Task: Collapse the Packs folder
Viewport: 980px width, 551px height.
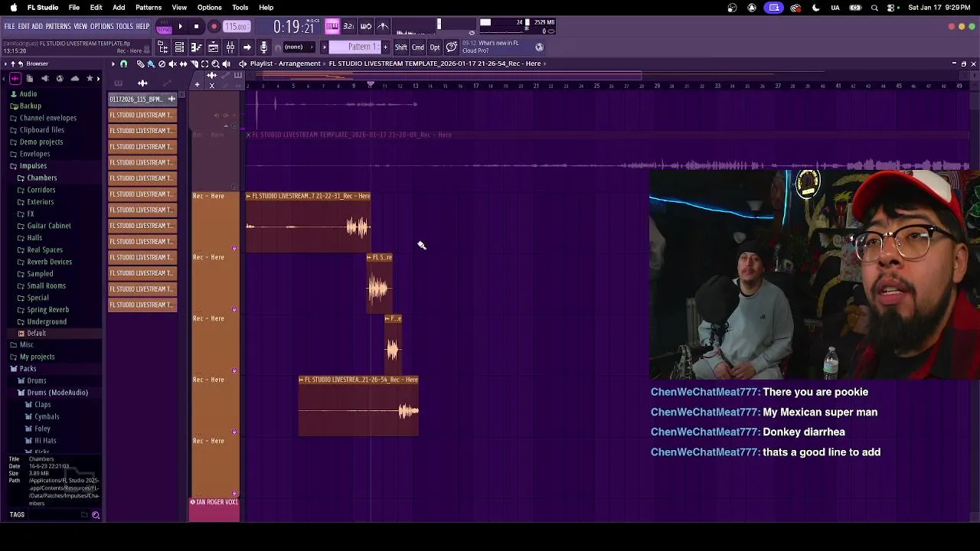Action: click(28, 369)
